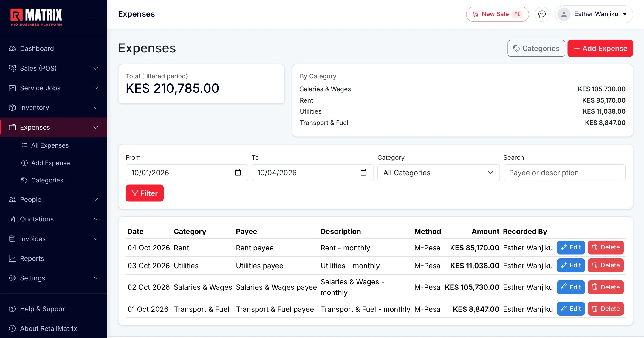This screenshot has height=338, width=644.
Task: Click the New Sale button
Action: tap(497, 14)
